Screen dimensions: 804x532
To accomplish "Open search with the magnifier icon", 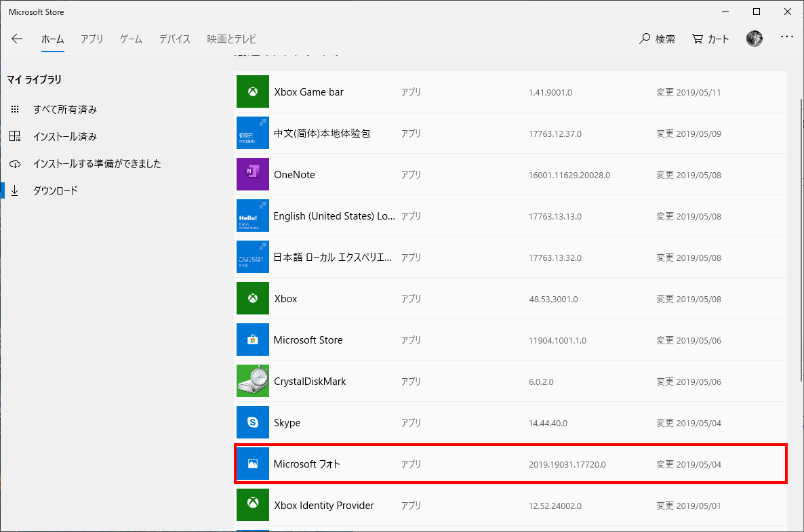I will (645, 39).
